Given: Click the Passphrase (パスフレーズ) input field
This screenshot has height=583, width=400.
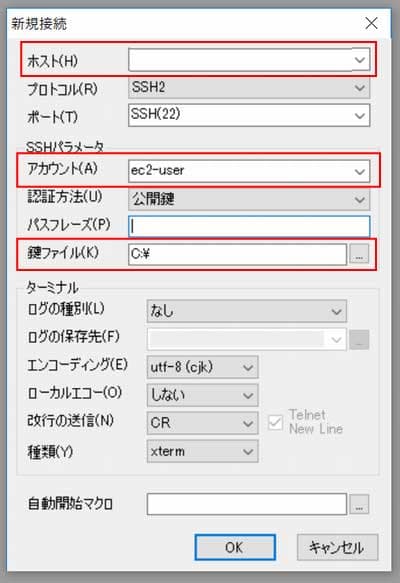Looking at the screenshot, I should pos(249,226).
